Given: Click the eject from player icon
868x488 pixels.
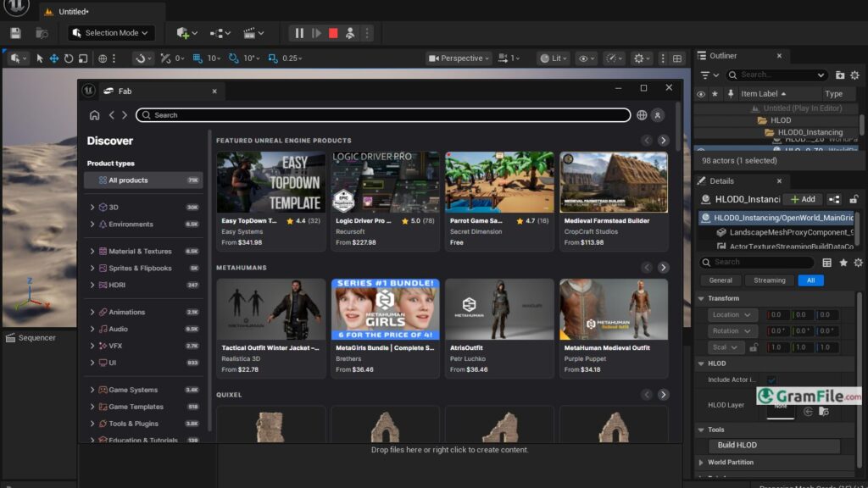Looking at the screenshot, I should (350, 33).
